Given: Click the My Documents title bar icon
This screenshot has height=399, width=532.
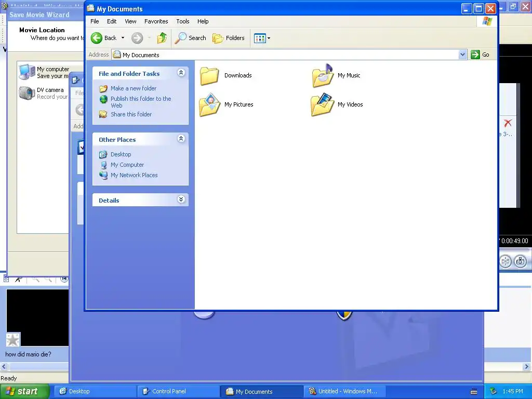Looking at the screenshot, I should 90,8.
